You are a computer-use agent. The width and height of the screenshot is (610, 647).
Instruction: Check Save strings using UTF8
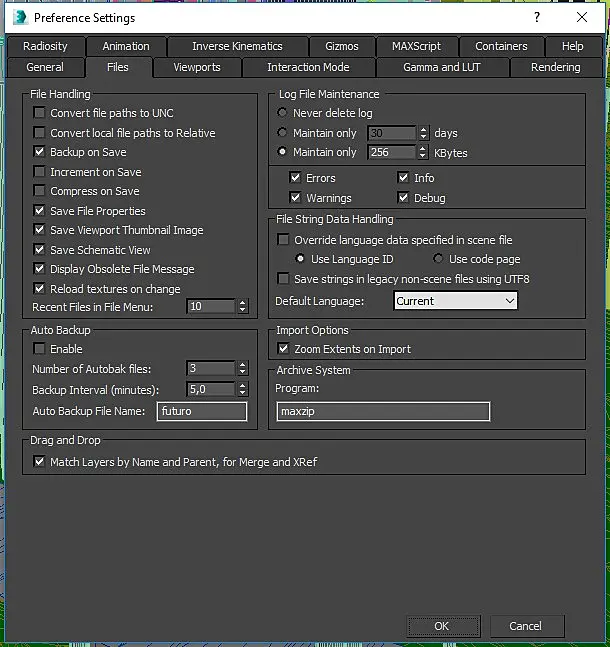tap(284, 279)
